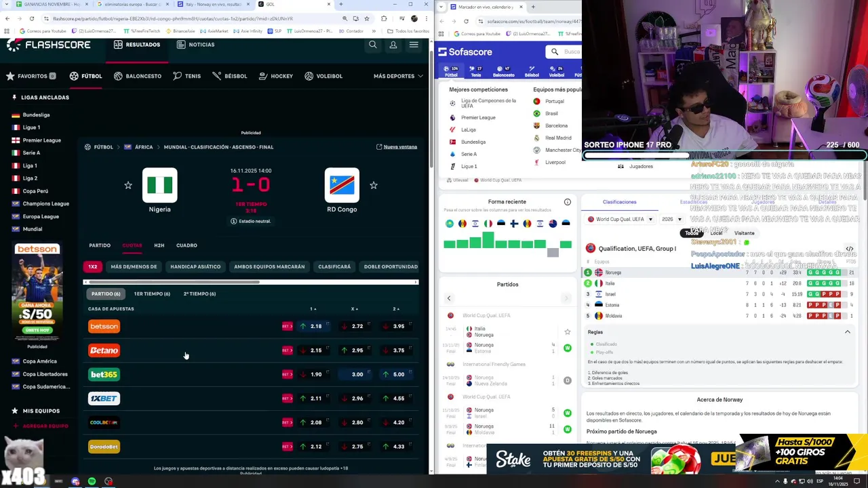The height and width of the screenshot is (488, 868).
Task: Select Local filter in Sofascore standings
Action: click(x=716, y=233)
